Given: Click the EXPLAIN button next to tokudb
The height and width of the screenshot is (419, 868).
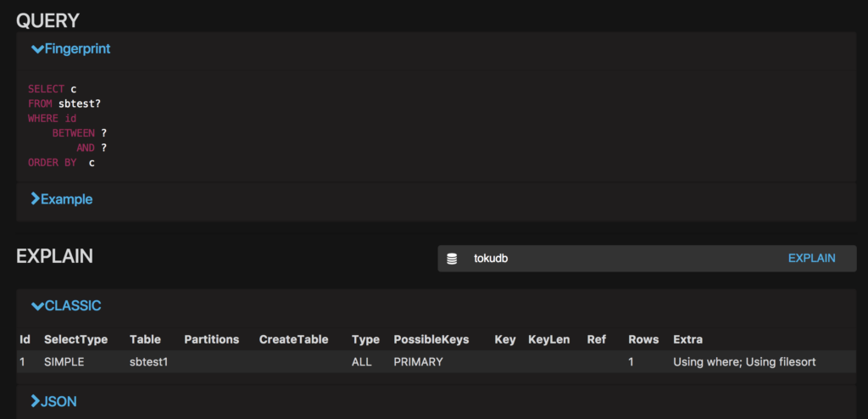Looking at the screenshot, I should pos(811,259).
